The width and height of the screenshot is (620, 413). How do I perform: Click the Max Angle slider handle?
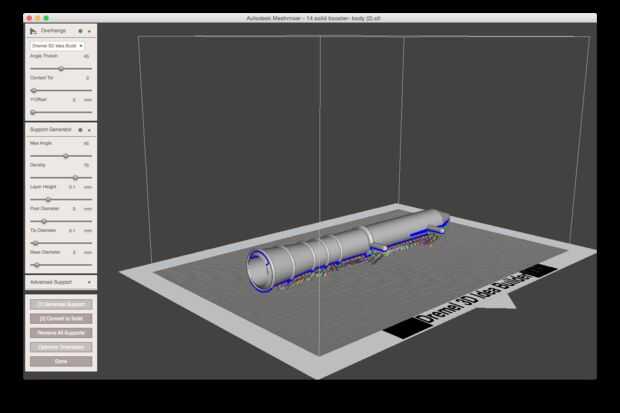click(66, 156)
